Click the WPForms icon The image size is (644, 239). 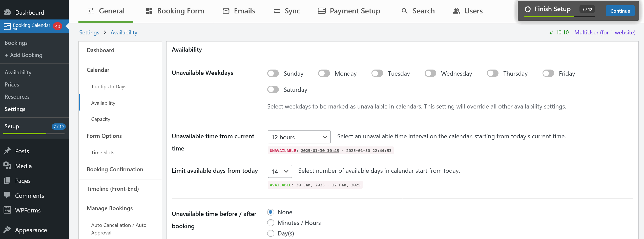coord(7,210)
